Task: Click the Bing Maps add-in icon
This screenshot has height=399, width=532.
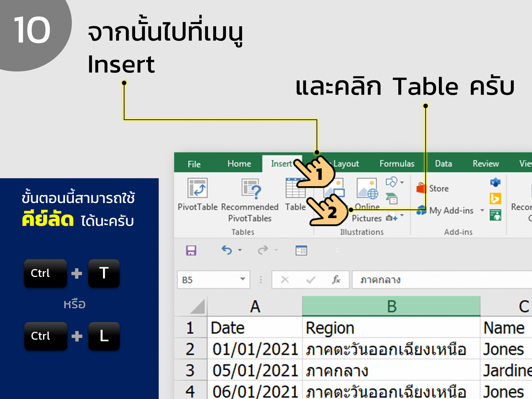Action: pyautogui.click(x=495, y=199)
